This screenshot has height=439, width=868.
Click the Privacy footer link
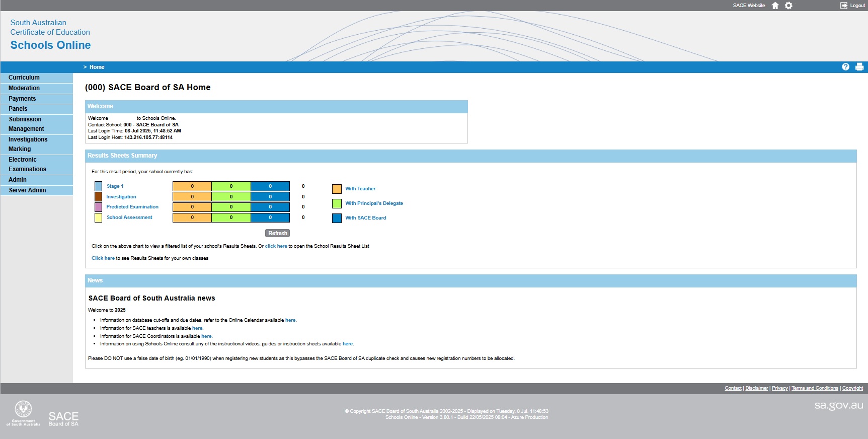[x=780, y=388]
